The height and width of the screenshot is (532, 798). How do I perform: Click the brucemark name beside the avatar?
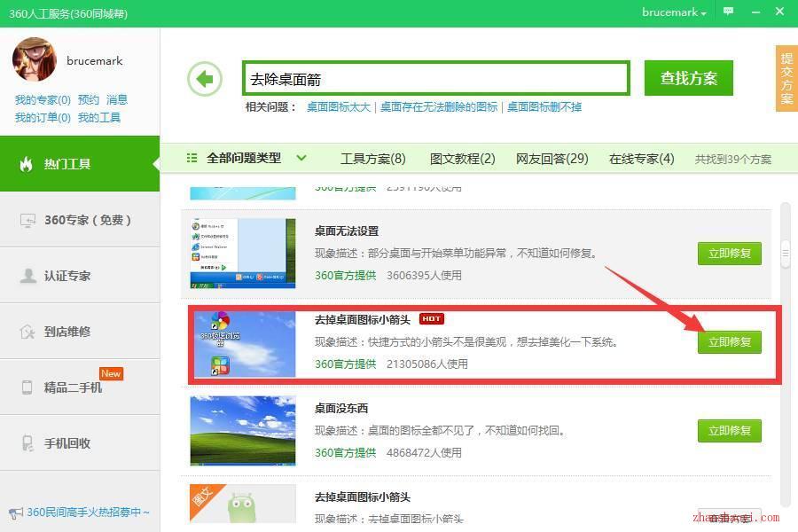click(x=95, y=61)
